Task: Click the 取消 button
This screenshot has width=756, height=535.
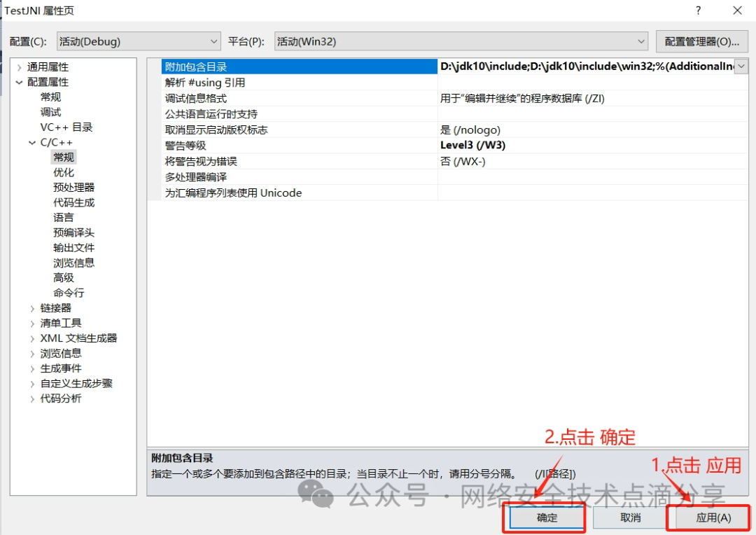Action: [x=630, y=517]
